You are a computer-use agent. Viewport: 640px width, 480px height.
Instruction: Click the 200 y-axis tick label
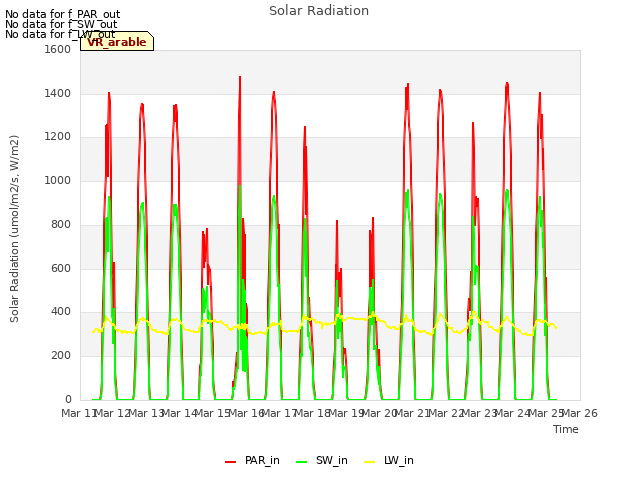point(61,356)
